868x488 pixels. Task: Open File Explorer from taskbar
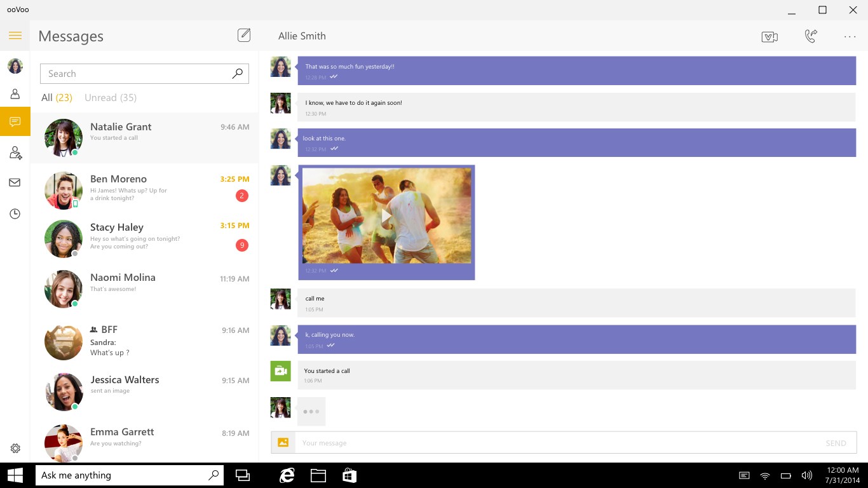click(x=318, y=475)
